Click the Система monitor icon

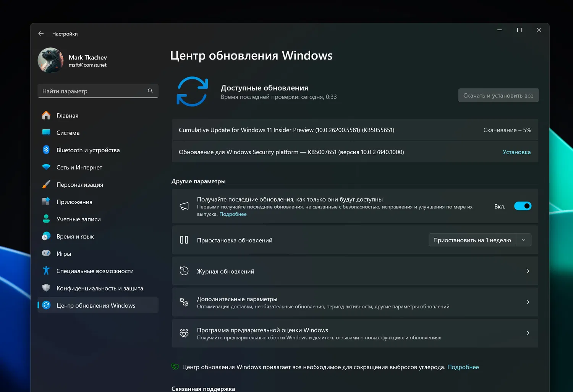click(46, 132)
